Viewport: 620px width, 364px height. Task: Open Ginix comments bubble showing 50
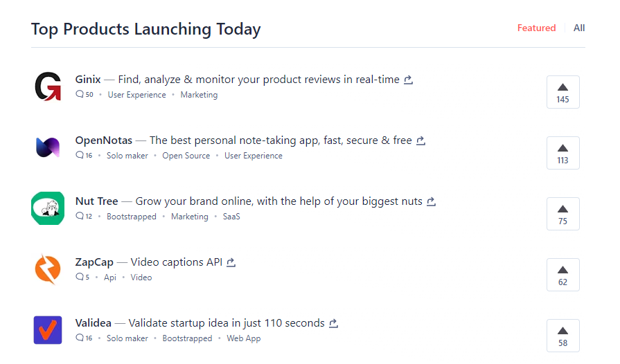[85, 95]
